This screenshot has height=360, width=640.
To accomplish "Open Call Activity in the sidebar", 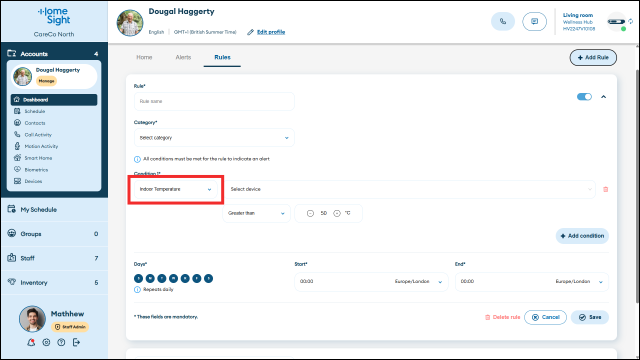I will 38,135.
